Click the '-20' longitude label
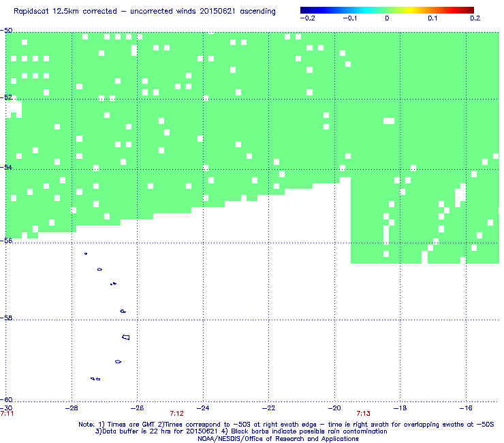 coord(334,408)
